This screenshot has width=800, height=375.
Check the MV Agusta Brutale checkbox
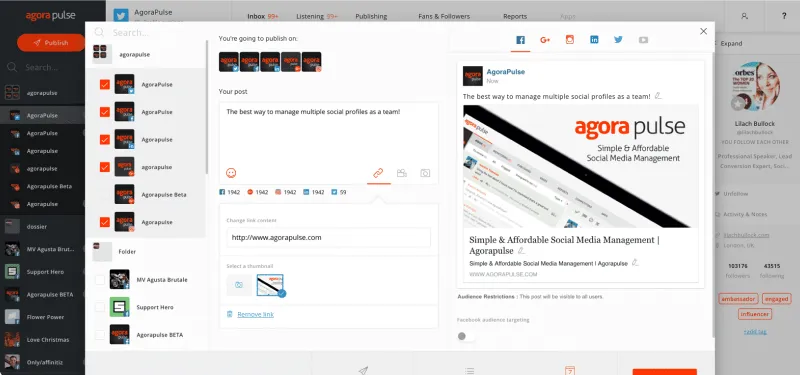click(x=100, y=280)
